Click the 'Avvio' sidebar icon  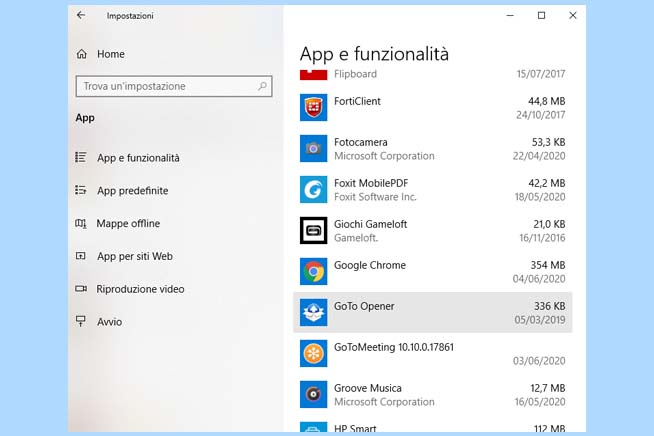click(81, 321)
